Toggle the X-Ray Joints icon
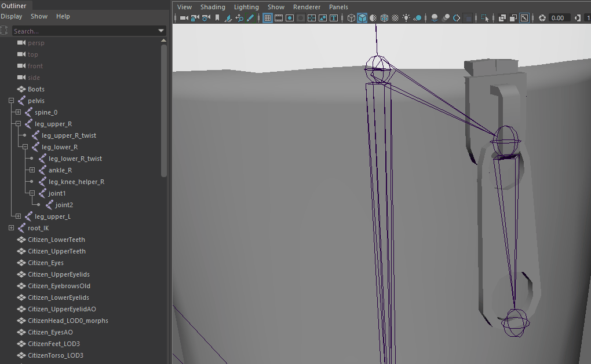This screenshot has height=364, width=591. click(524, 18)
